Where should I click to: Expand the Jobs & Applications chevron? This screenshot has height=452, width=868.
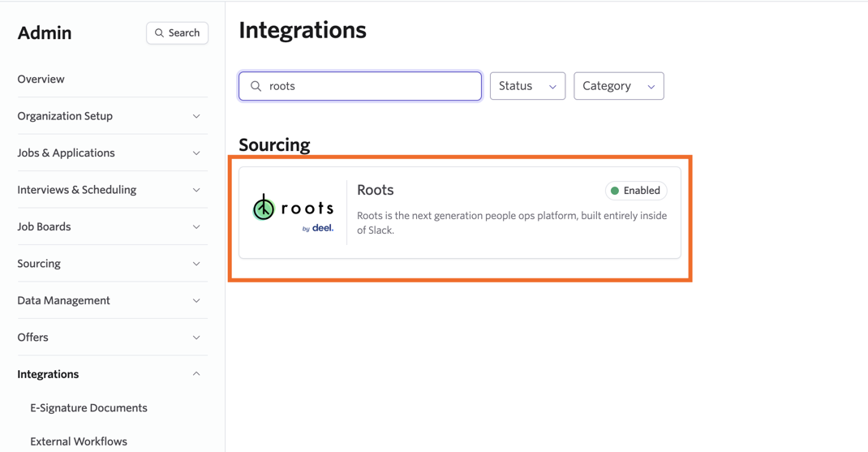[x=196, y=153]
